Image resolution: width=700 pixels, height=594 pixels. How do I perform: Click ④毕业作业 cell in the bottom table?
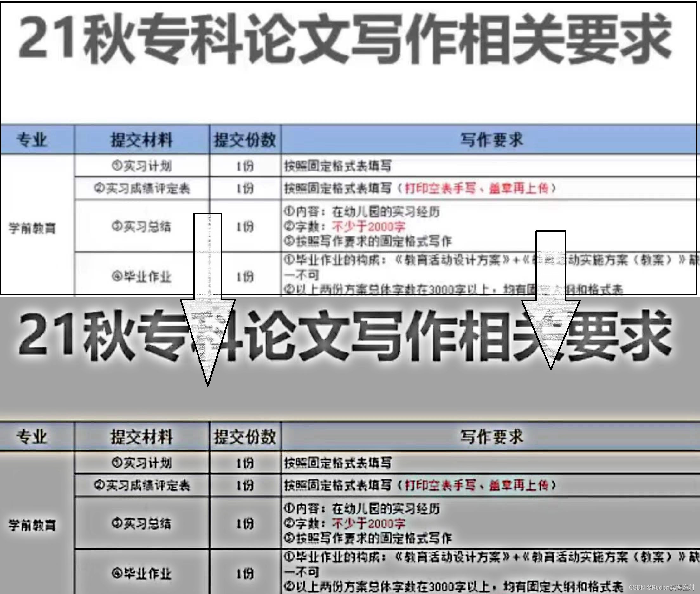coord(141,574)
